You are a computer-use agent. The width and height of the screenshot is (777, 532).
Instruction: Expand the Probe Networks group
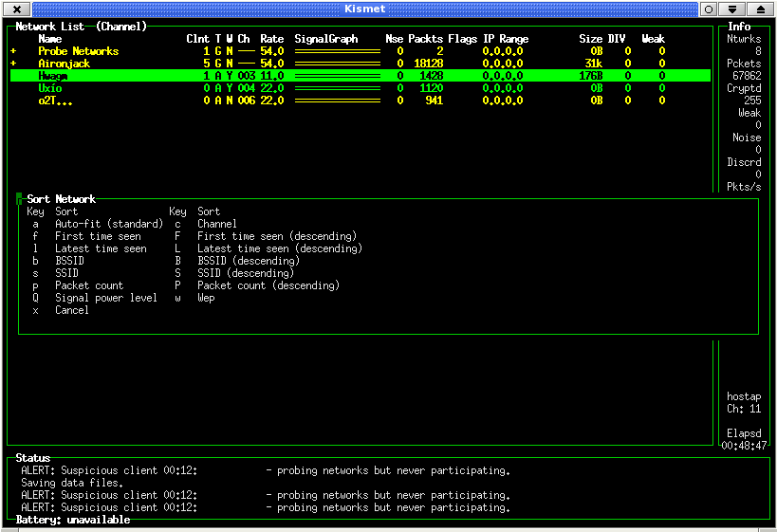pyautogui.click(x=13, y=51)
